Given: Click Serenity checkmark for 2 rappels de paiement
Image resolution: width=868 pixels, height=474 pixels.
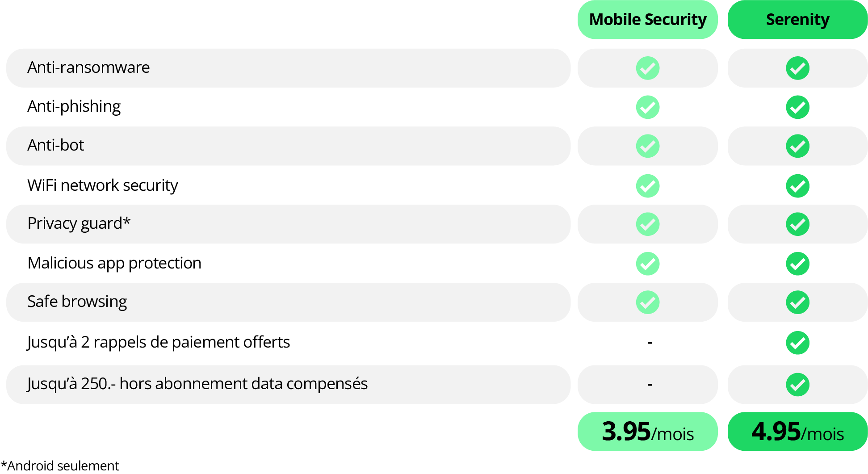Looking at the screenshot, I should point(797,343).
